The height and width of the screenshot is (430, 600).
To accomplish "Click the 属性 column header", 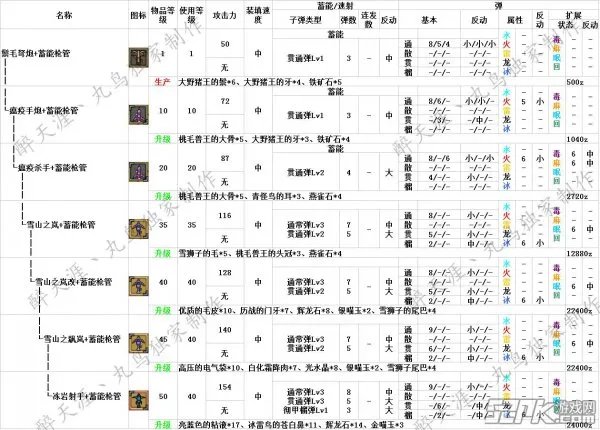I will [515, 20].
